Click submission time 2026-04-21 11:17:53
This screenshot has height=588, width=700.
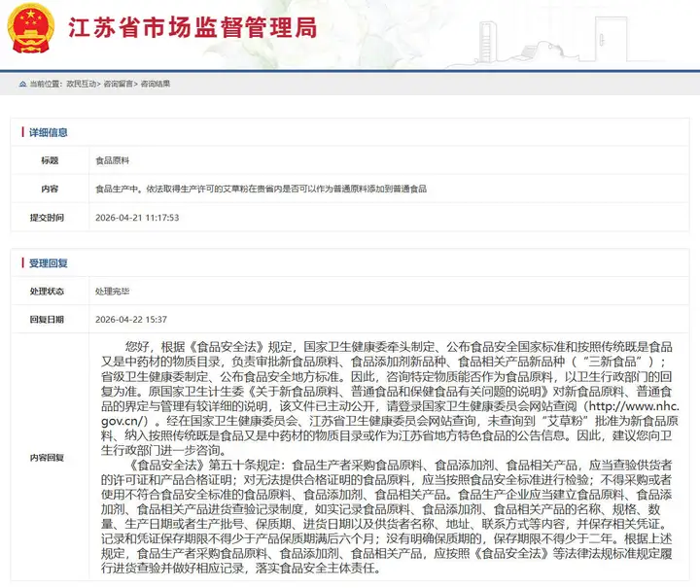point(137,218)
